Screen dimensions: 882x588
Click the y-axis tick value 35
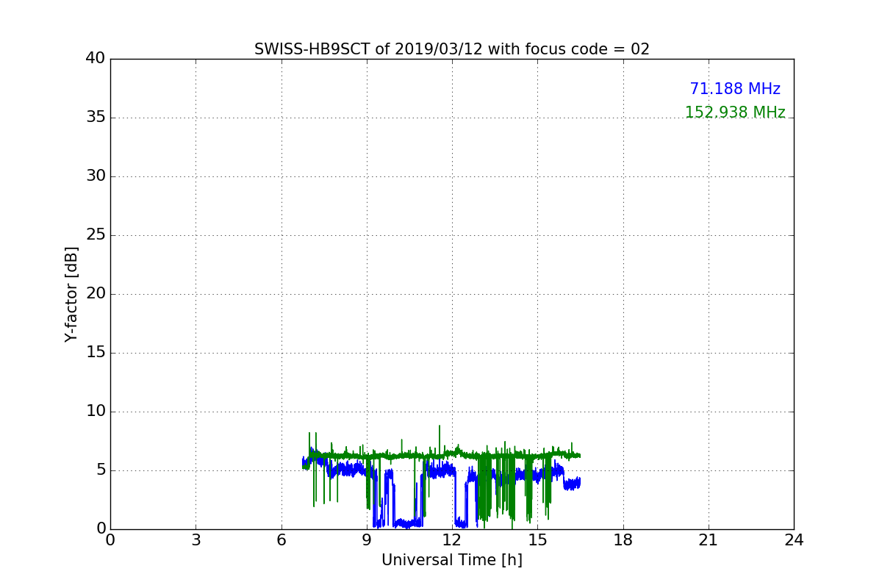tap(96, 118)
